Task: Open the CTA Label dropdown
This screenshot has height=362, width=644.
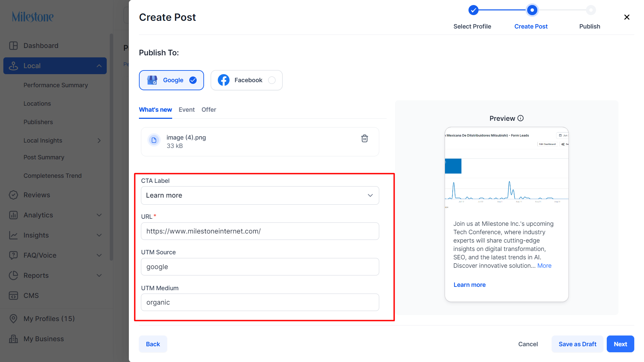Action: pyautogui.click(x=260, y=195)
